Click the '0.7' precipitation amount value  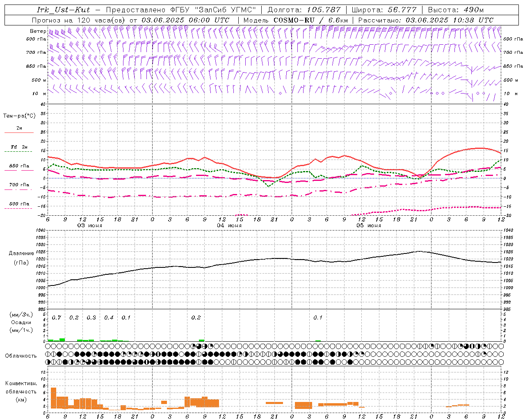[57, 318]
